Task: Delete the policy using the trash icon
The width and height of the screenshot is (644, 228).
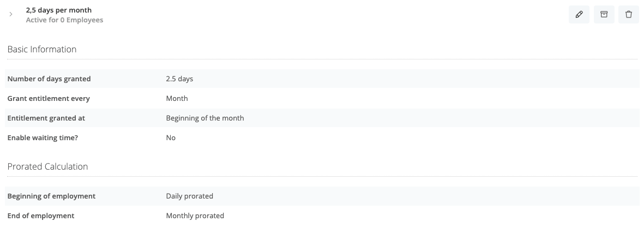Action: point(628,14)
